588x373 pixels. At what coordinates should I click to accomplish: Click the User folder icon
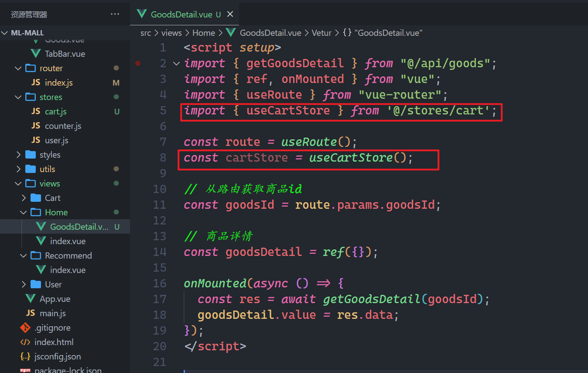(x=36, y=284)
